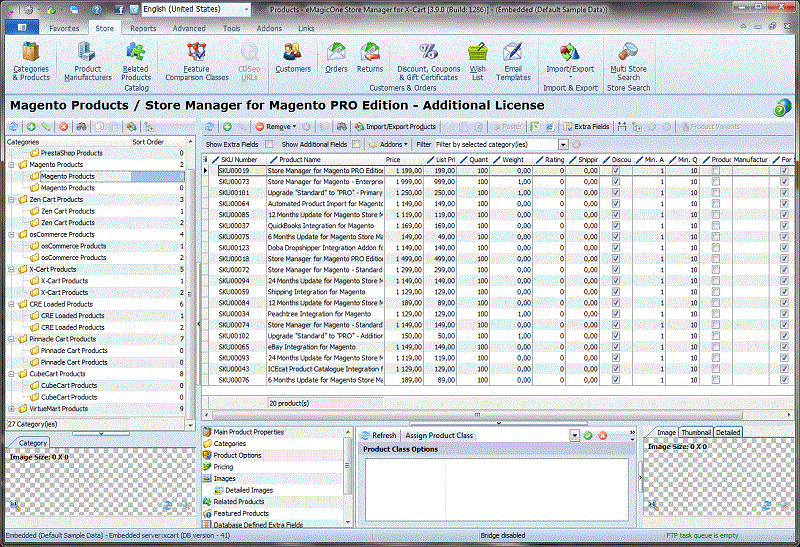The height and width of the screenshot is (547, 800).
Task: Click refresh categories toolbar icon
Action: 14,127
